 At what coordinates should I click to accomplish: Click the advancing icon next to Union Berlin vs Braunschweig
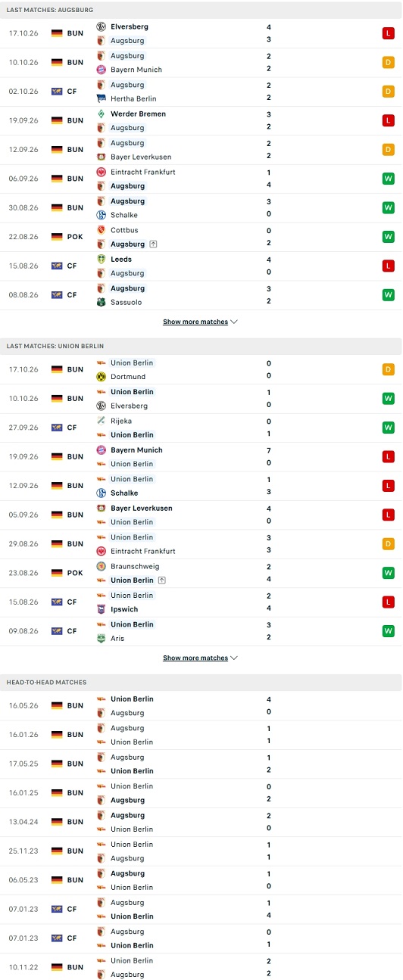(x=161, y=580)
